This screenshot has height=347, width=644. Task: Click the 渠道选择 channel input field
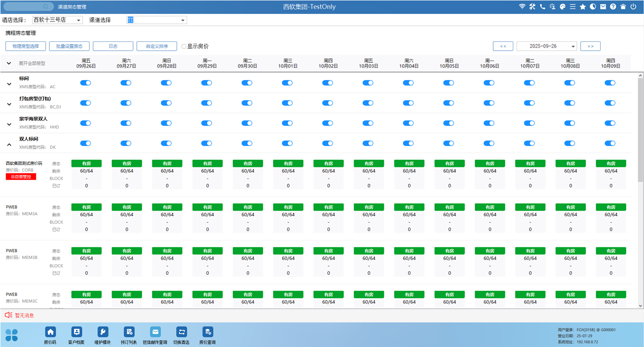point(154,20)
